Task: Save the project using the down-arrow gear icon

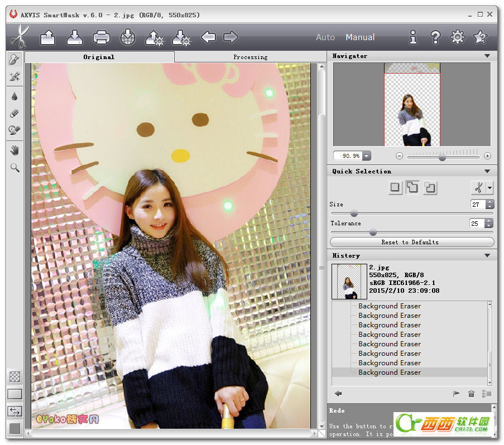Action: 181,38
